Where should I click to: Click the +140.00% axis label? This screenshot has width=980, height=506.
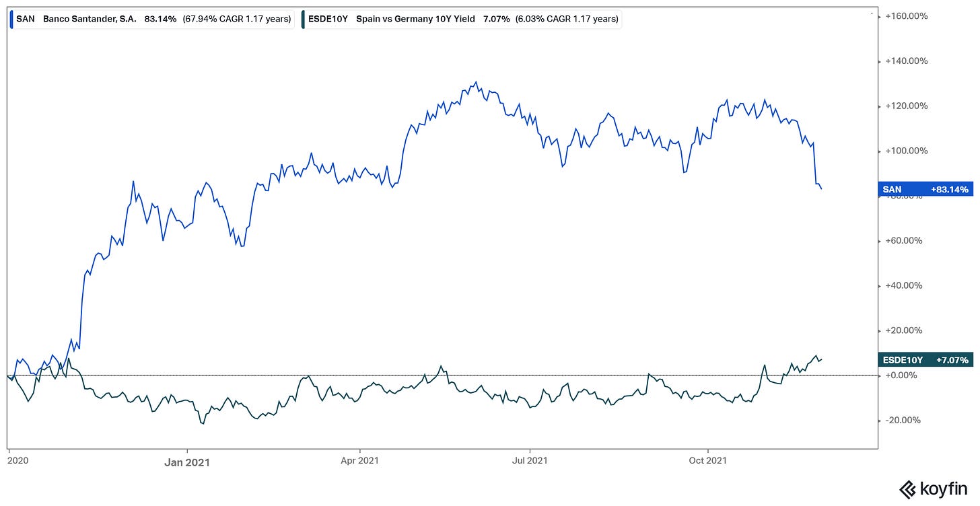pyautogui.click(x=907, y=61)
